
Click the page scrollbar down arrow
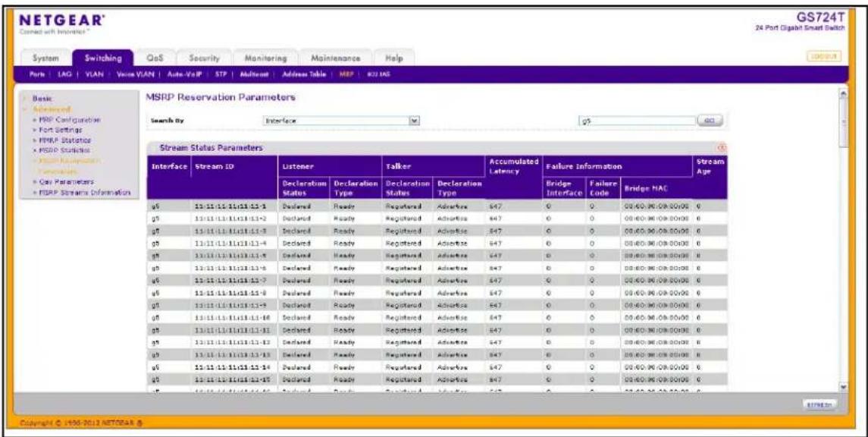pyautogui.click(x=844, y=387)
